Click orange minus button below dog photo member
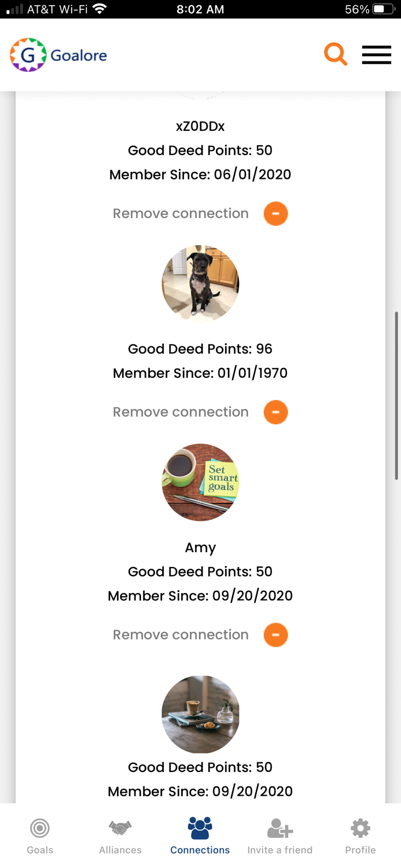 275,412
